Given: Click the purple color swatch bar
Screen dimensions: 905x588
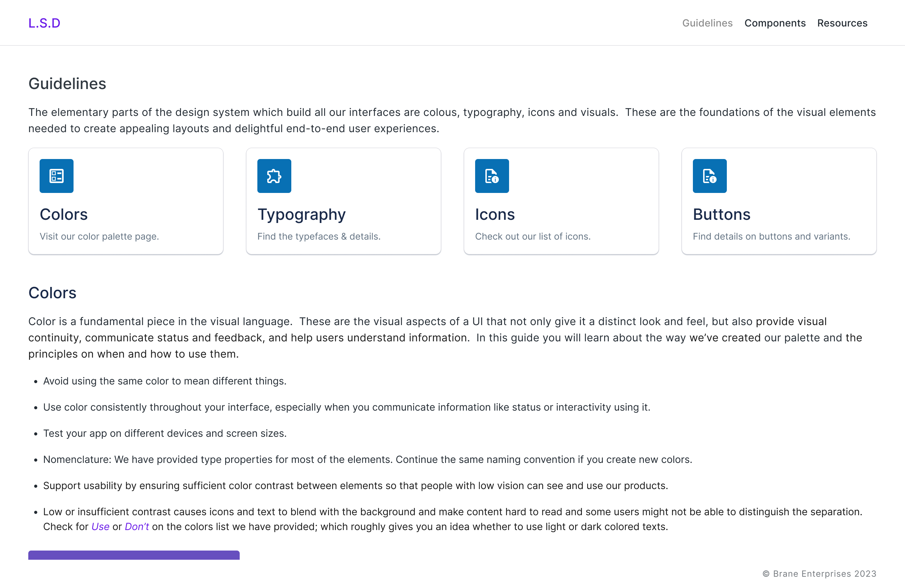Looking at the screenshot, I should point(134,555).
